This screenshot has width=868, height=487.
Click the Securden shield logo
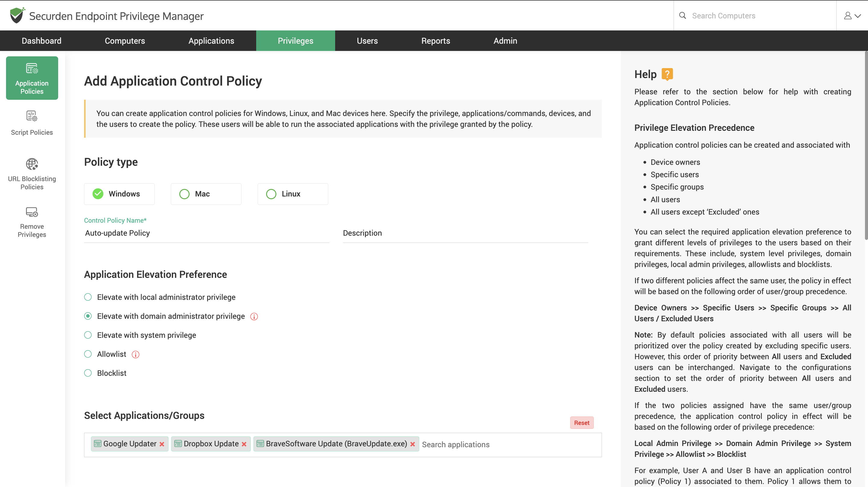(x=17, y=15)
